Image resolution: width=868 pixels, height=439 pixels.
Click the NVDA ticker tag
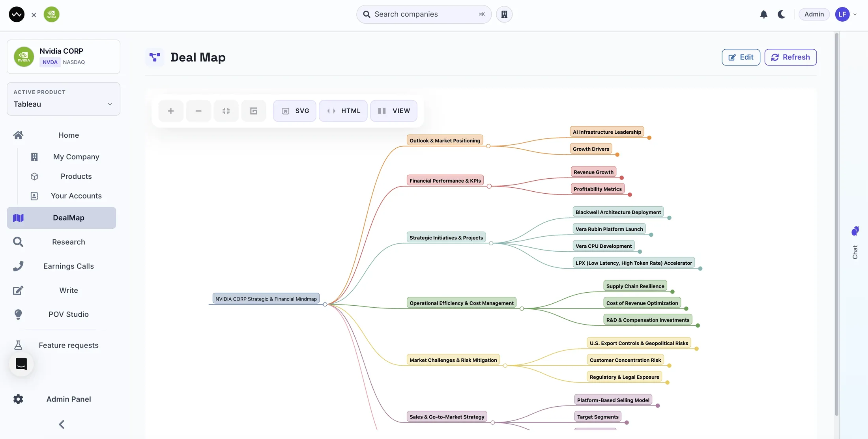tap(50, 62)
